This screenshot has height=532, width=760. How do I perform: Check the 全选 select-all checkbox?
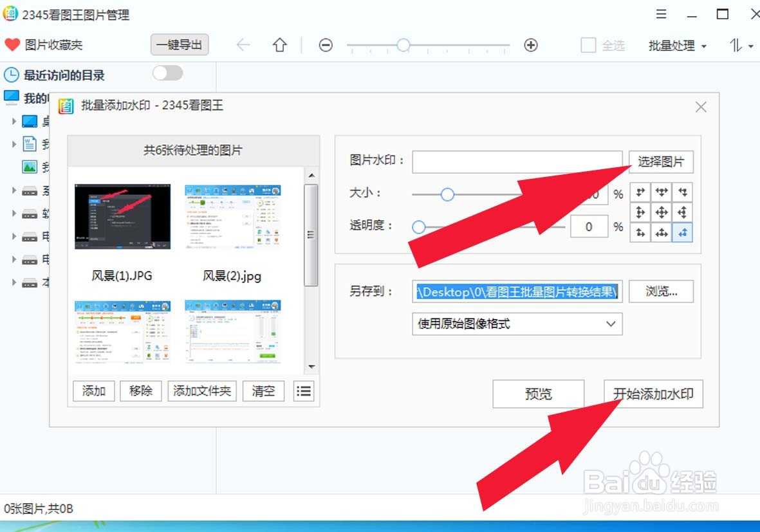588,45
